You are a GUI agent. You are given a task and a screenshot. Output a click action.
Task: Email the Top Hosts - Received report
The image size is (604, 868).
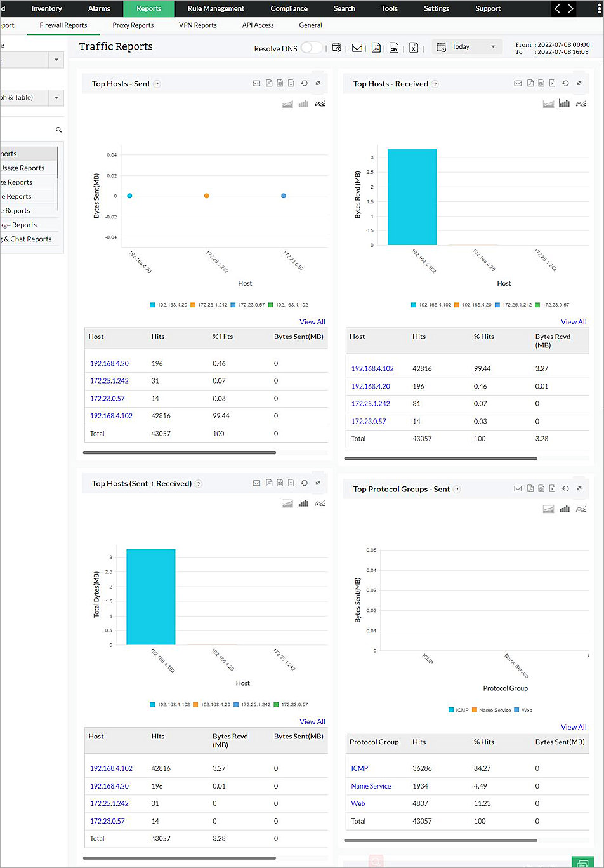518,83
